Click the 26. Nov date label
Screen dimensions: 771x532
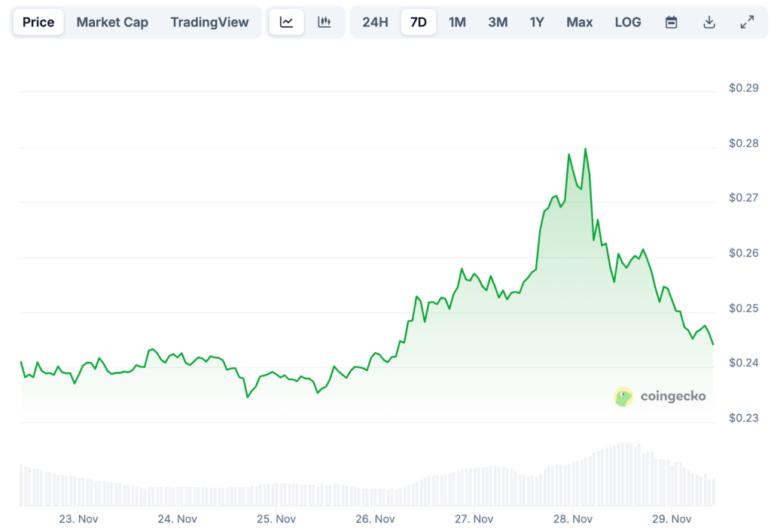tap(375, 518)
